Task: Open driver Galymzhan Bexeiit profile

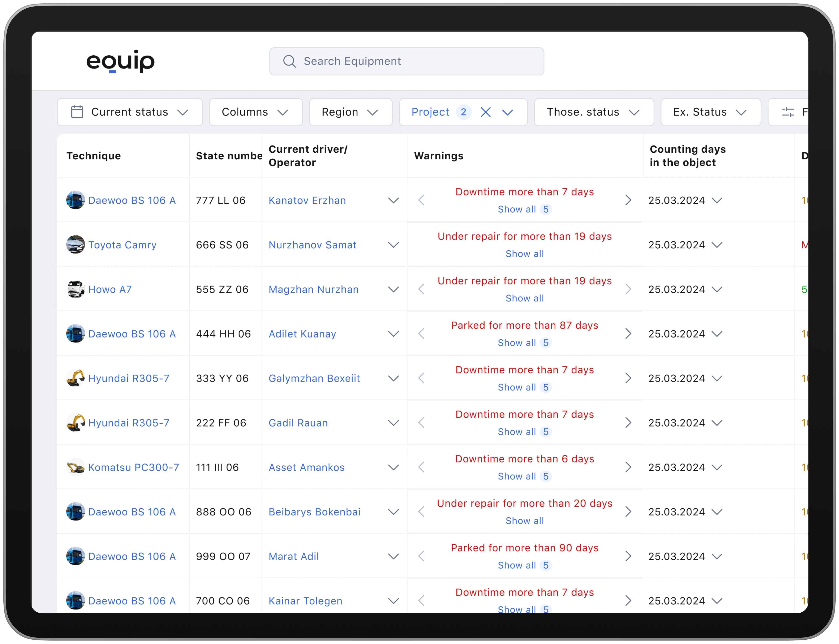Action: [x=314, y=378]
